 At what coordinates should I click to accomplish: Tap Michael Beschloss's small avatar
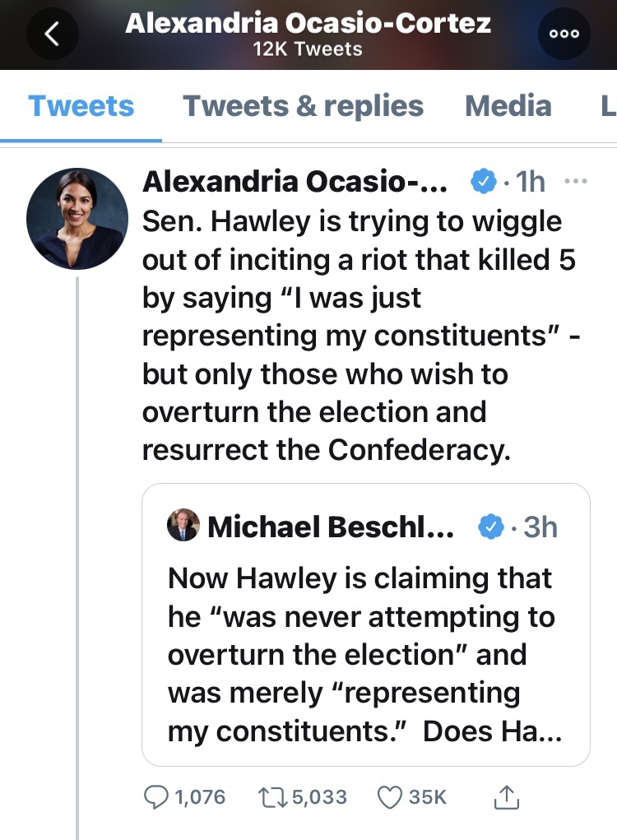pyautogui.click(x=183, y=526)
